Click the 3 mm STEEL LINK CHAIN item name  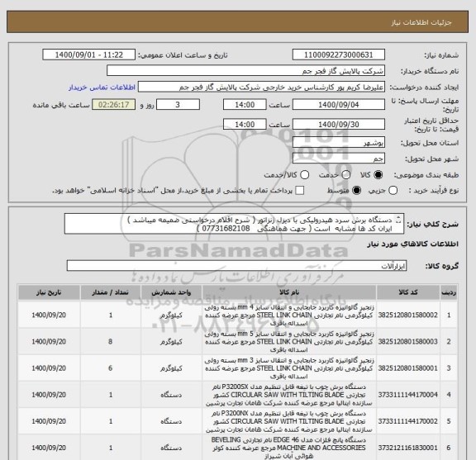click(289, 368)
